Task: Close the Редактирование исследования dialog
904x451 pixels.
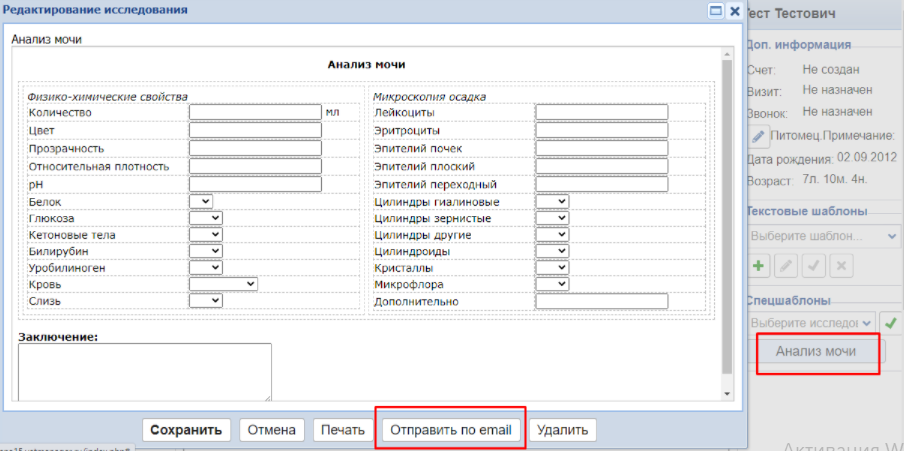Action: pos(734,11)
